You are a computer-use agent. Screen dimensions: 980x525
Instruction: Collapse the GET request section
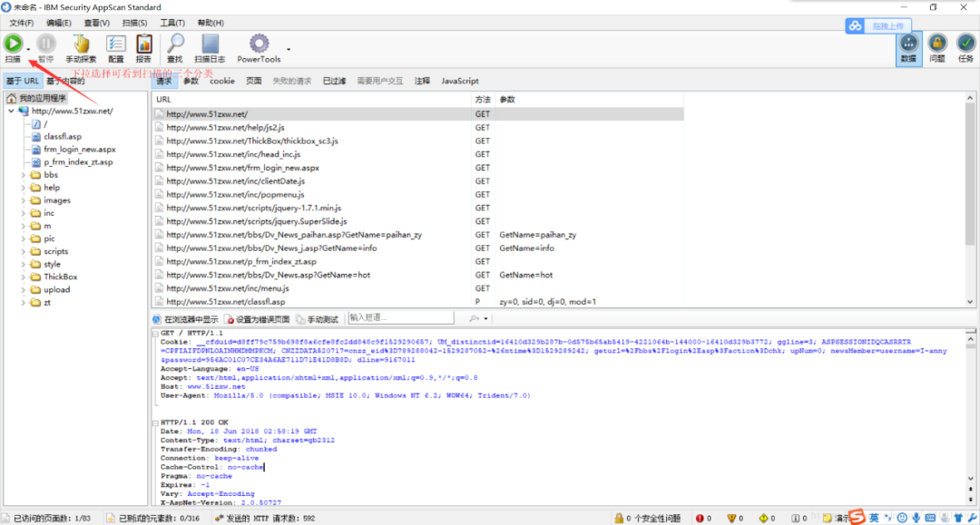coord(156,334)
